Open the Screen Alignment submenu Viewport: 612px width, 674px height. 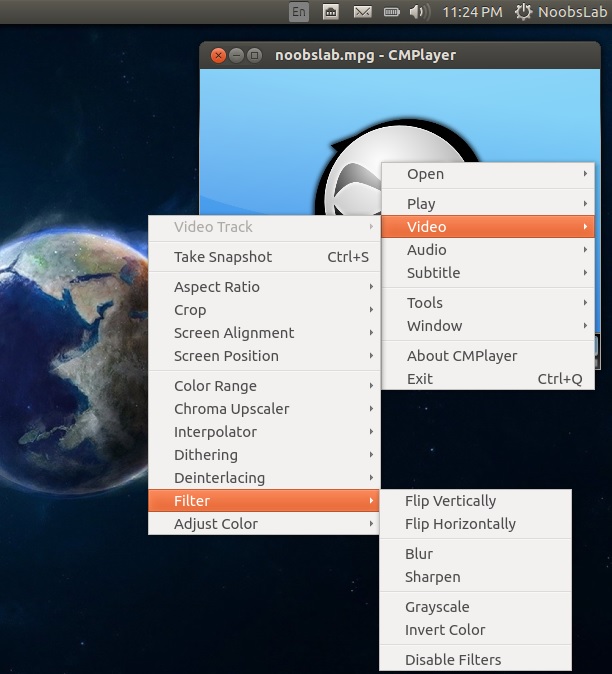click(x=264, y=333)
